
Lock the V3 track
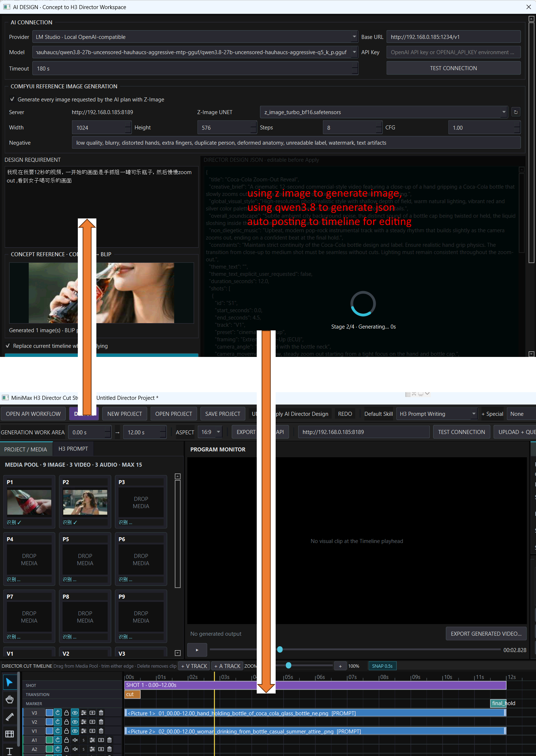coord(67,713)
